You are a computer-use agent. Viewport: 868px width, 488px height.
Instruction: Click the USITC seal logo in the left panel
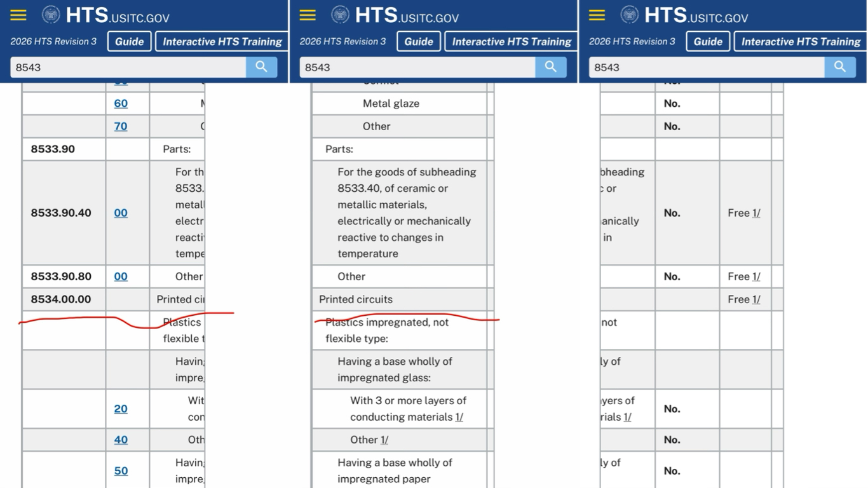tap(51, 15)
